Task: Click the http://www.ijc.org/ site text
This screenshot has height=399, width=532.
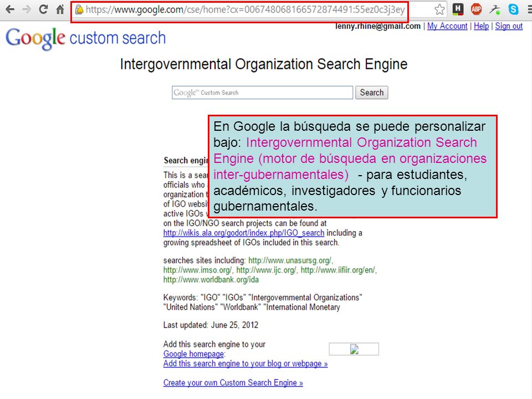Action: click(267, 270)
